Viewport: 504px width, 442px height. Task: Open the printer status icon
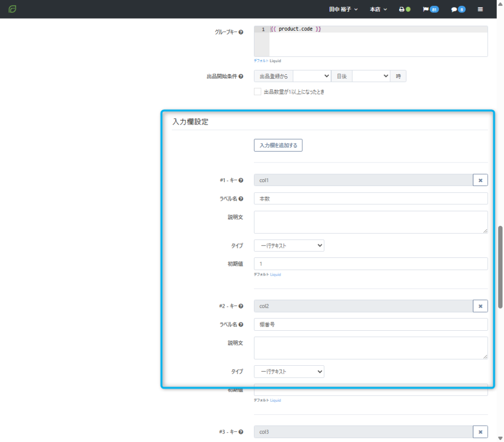[405, 9]
